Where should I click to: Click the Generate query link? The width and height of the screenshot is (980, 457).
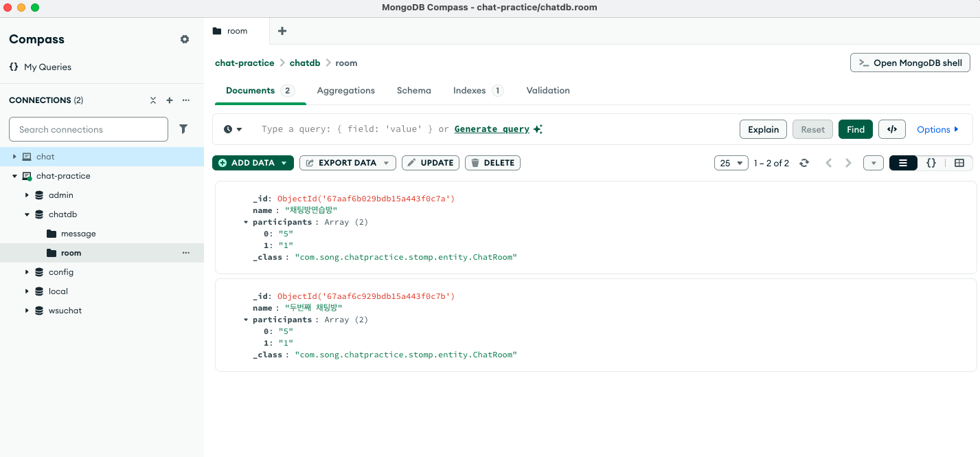[x=492, y=129]
